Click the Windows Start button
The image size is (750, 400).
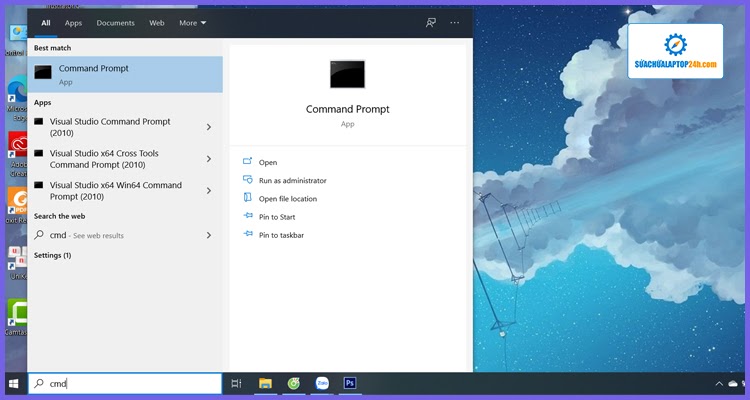pos(13,383)
